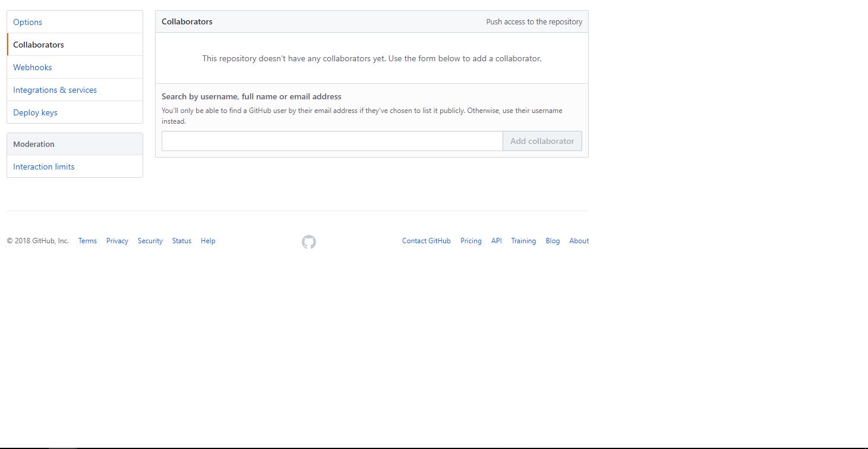Open the Help footer link
The height and width of the screenshot is (449, 868).
click(x=208, y=241)
